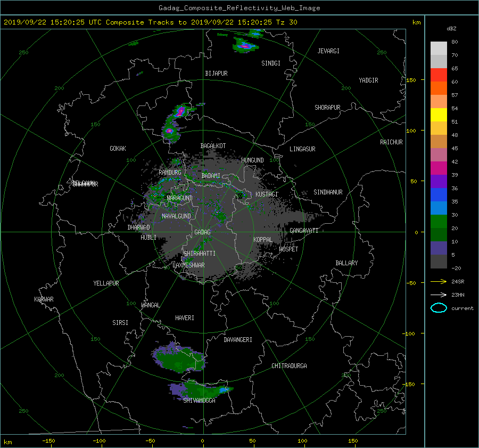This screenshot has height=448, width=479.
Task: Click the CHITRADURGA city label
Action: click(289, 366)
